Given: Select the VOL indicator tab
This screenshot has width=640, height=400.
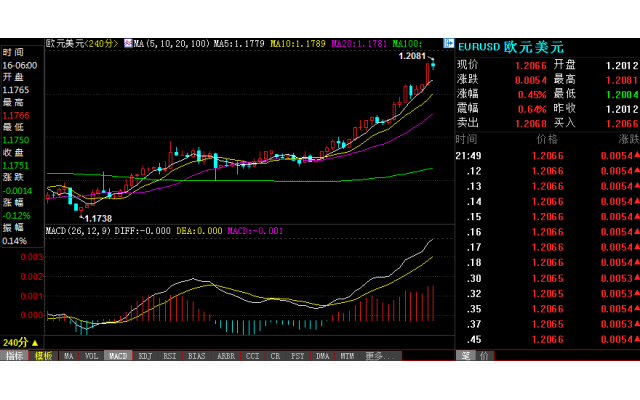Looking at the screenshot, I should tap(91, 355).
